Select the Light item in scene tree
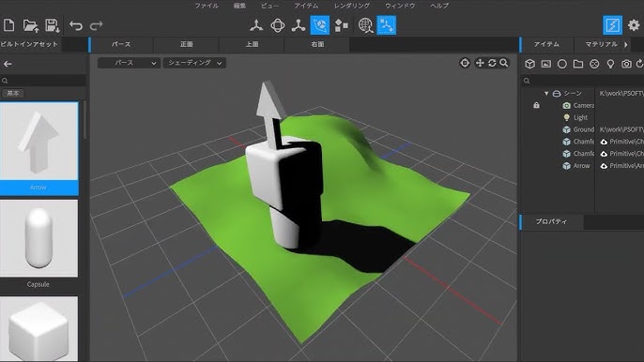Image resolution: width=644 pixels, height=362 pixels. [x=580, y=117]
